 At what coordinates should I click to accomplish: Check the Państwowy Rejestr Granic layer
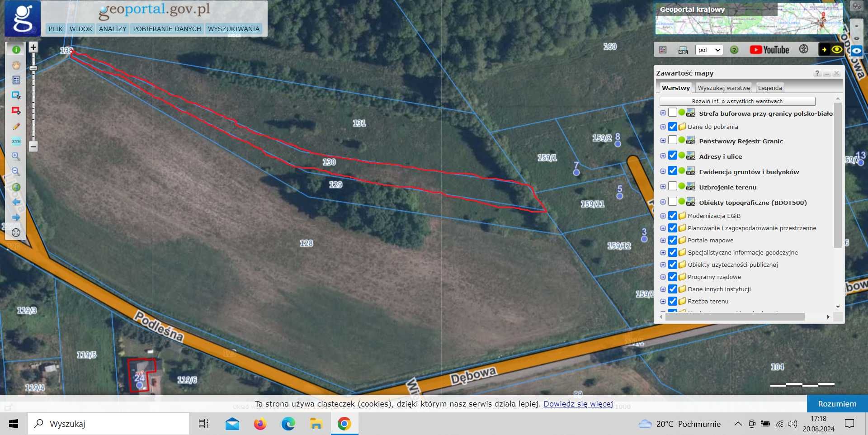[x=673, y=140]
